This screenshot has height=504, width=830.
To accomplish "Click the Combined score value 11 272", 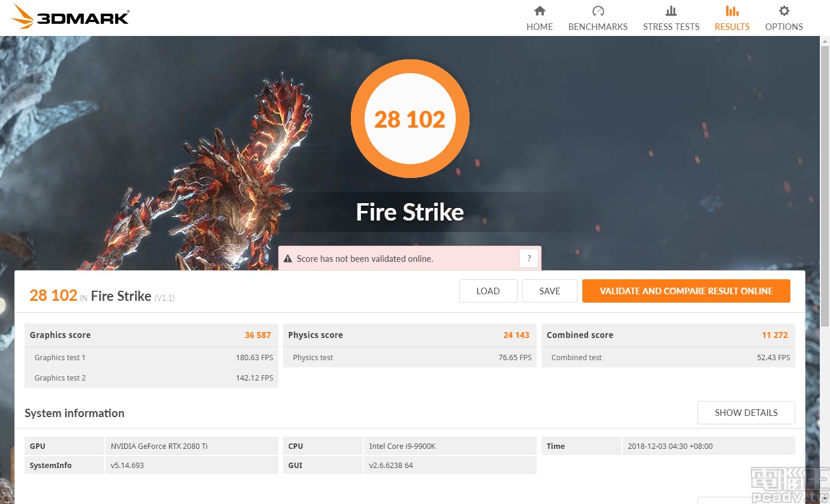I will coord(775,335).
